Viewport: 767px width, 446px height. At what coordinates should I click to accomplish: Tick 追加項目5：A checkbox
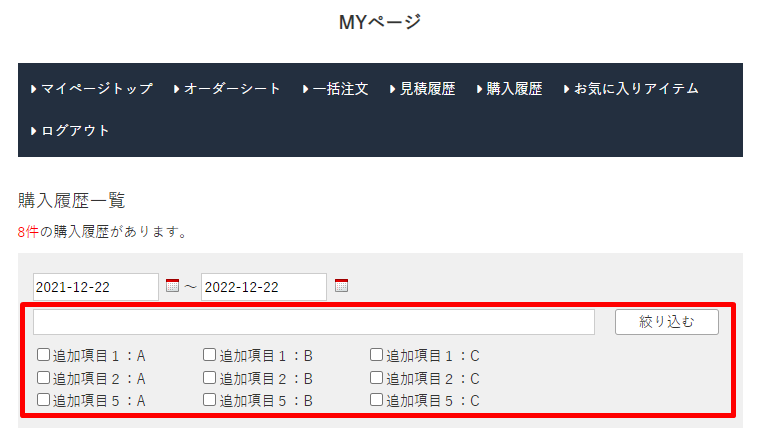(44, 400)
